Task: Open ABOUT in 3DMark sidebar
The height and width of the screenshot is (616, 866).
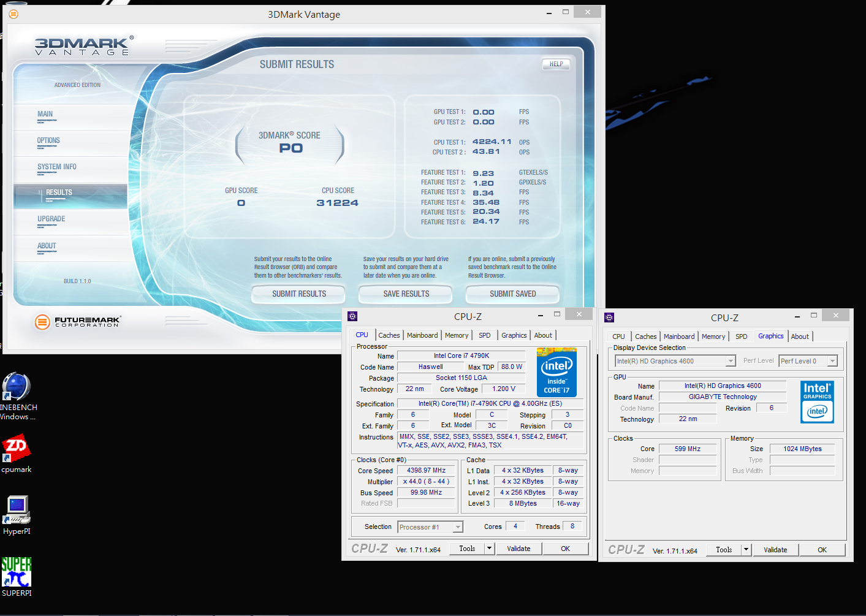Action: click(x=70, y=248)
